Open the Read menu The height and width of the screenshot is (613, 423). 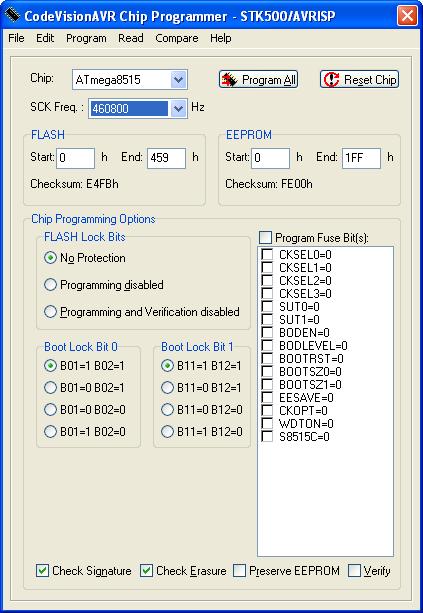131,38
